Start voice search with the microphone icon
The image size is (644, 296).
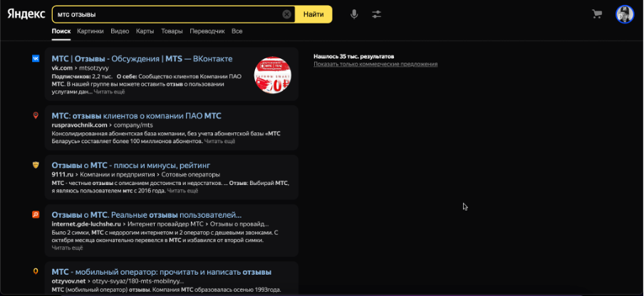coord(354,14)
